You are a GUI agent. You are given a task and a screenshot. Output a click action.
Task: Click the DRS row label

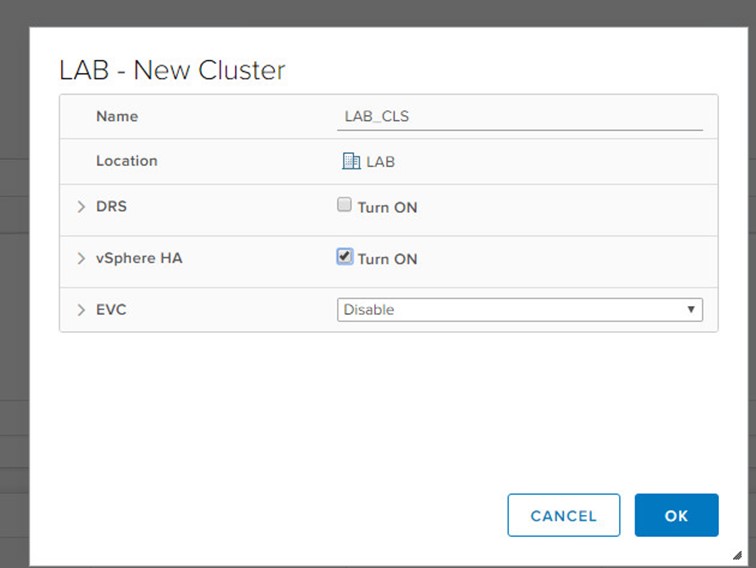(x=111, y=207)
